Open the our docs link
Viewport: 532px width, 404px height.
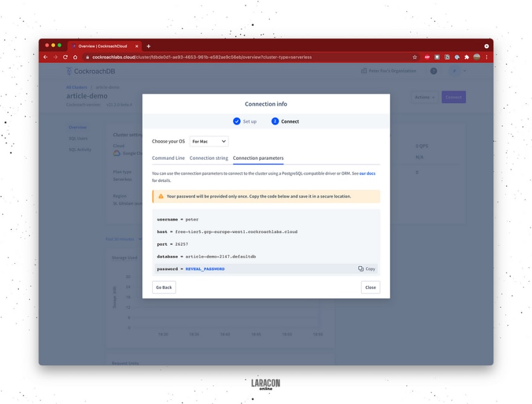(x=368, y=173)
